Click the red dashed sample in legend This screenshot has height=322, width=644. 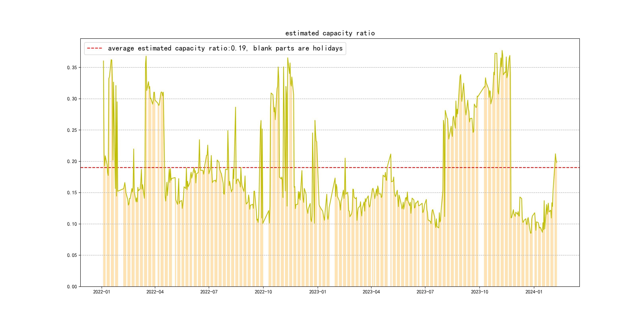94,48
